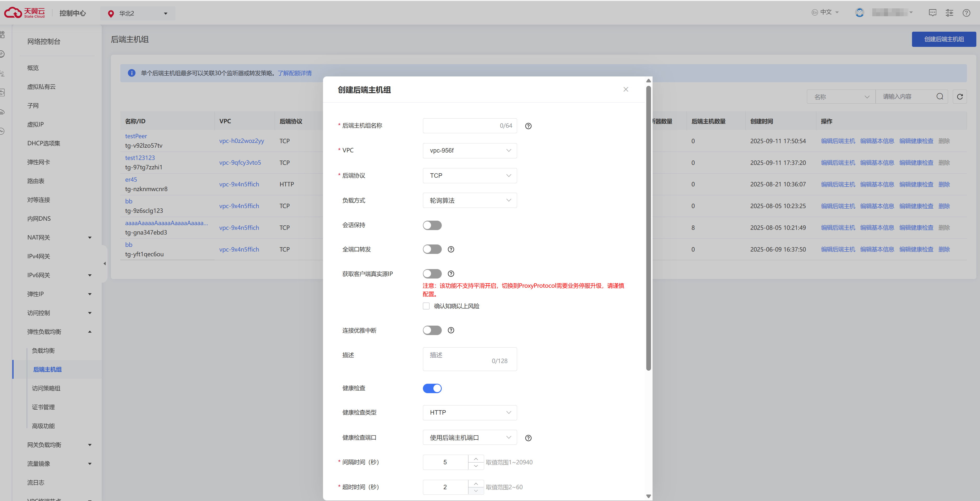Screen dimensions: 980x501
Task: Show help for full-port forwarding
Action: (451, 249)
